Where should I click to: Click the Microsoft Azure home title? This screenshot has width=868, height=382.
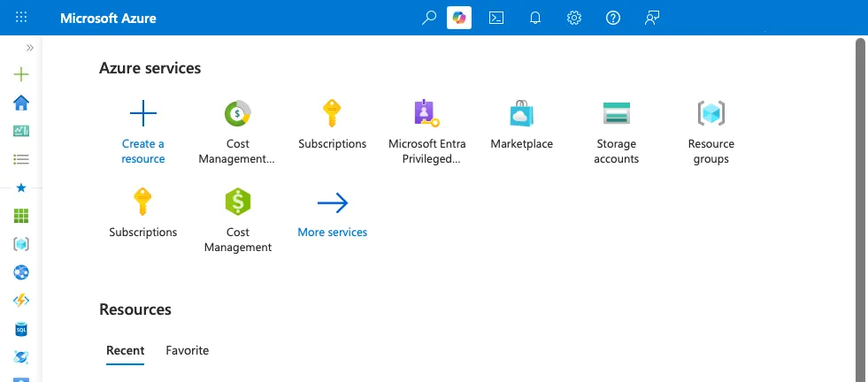pyautogui.click(x=108, y=18)
